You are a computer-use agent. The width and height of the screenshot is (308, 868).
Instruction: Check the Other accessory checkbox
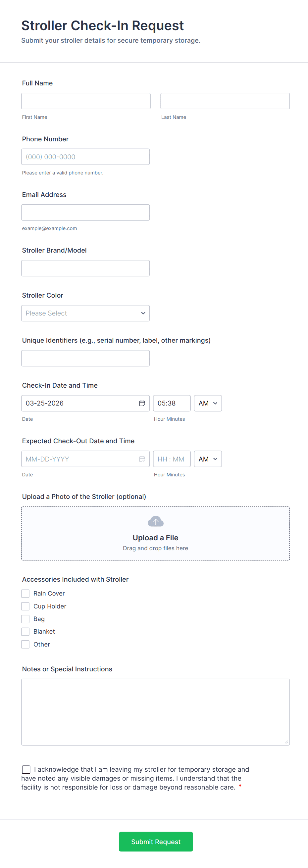[x=25, y=644]
